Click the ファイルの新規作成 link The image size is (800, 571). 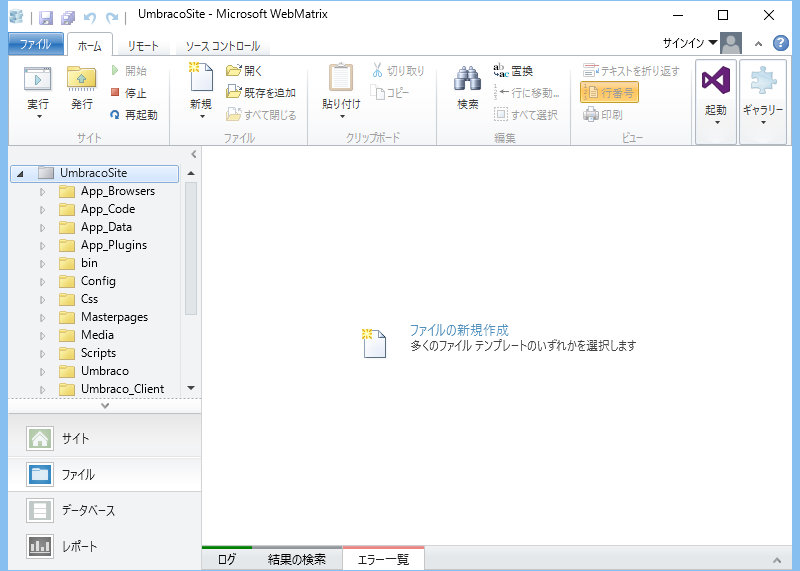459,330
